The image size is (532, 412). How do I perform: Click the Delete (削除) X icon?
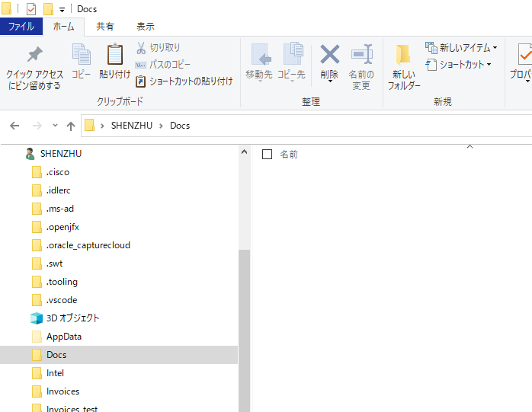coord(330,54)
